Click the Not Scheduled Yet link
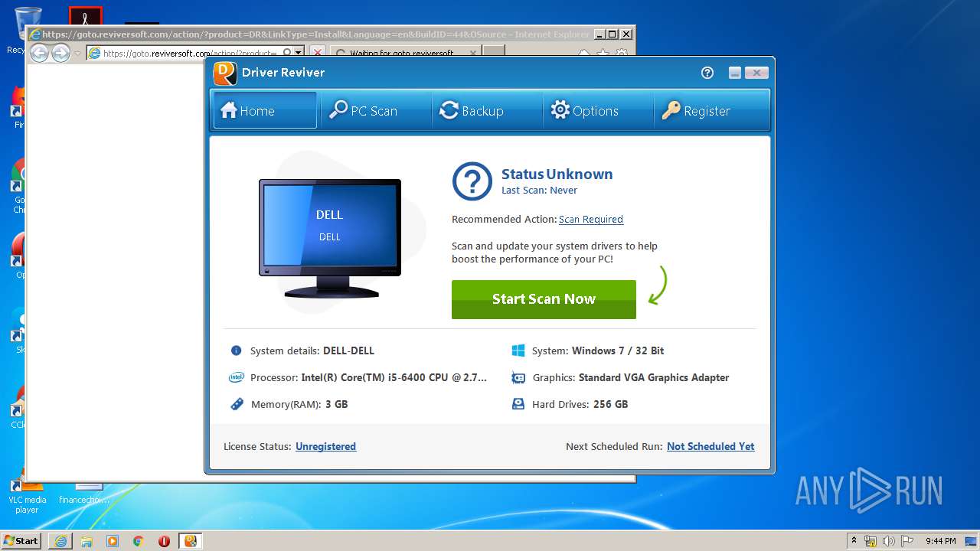 click(710, 446)
